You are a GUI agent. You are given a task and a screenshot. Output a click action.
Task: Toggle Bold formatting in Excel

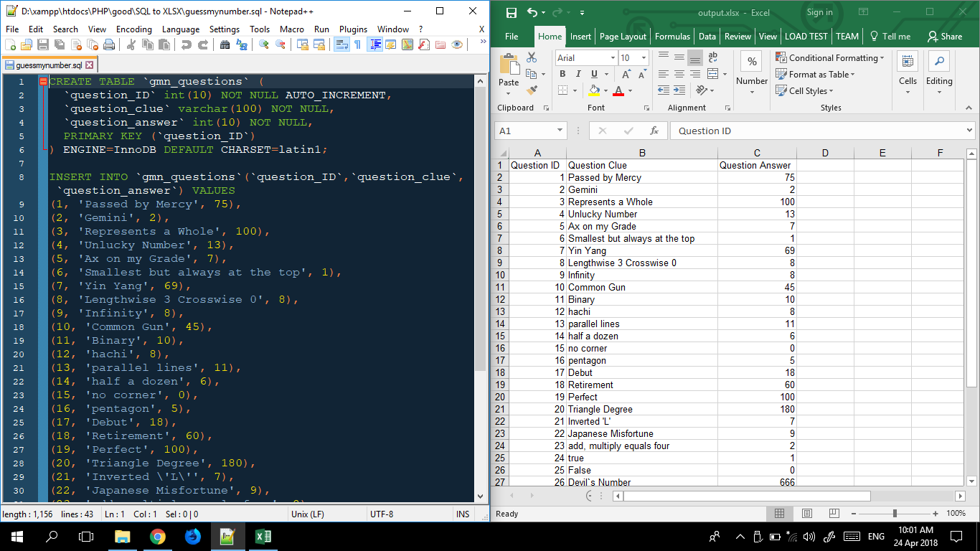tap(562, 74)
